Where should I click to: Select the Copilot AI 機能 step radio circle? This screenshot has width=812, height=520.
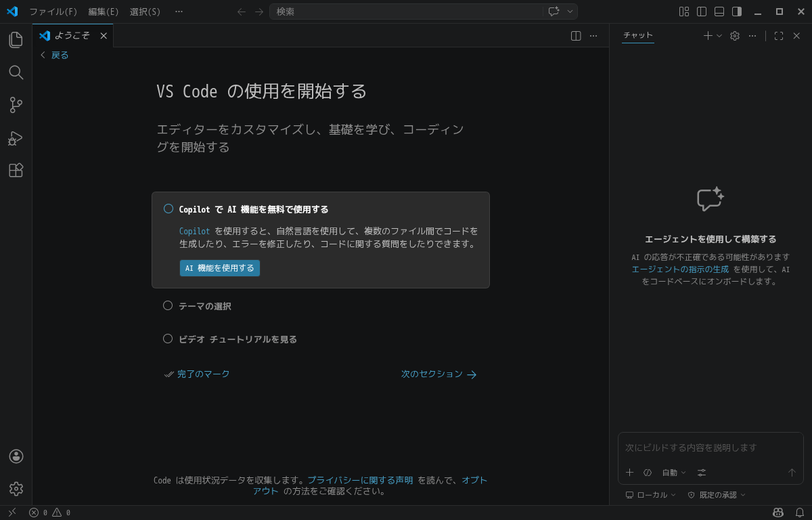168,209
